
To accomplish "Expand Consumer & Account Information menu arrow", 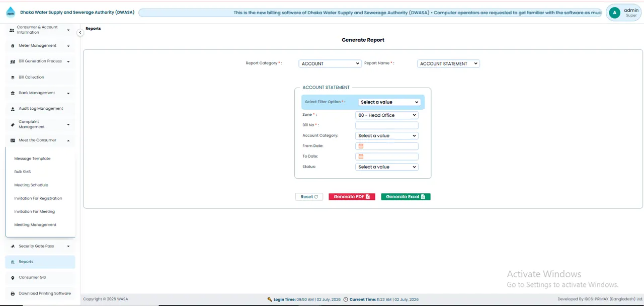I will coord(68,30).
